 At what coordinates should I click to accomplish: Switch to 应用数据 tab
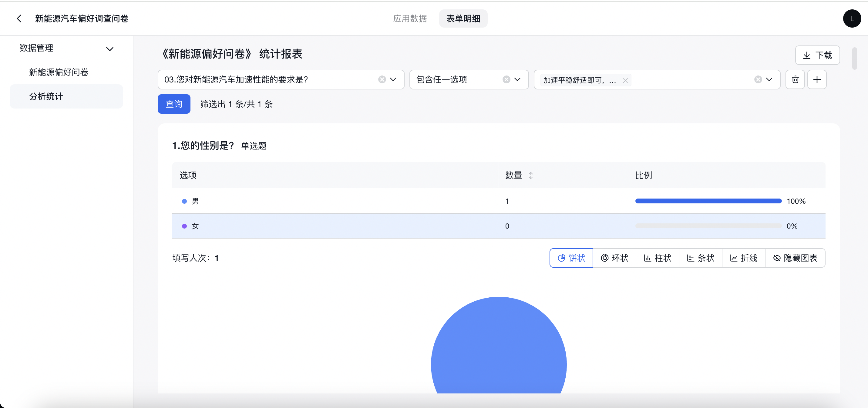410,18
